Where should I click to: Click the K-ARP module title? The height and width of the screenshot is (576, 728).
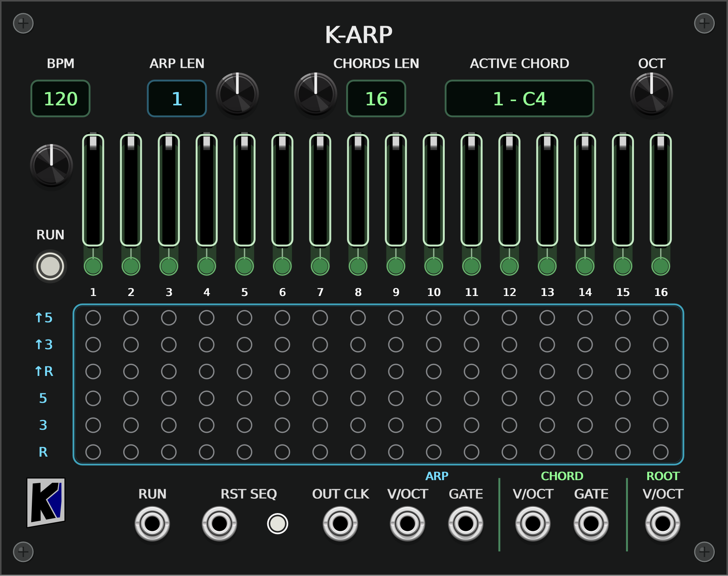359,35
